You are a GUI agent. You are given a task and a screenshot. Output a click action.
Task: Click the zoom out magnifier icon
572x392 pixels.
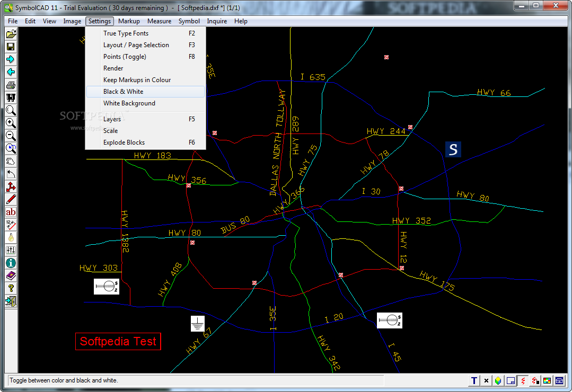pyautogui.click(x=11, y=136)
